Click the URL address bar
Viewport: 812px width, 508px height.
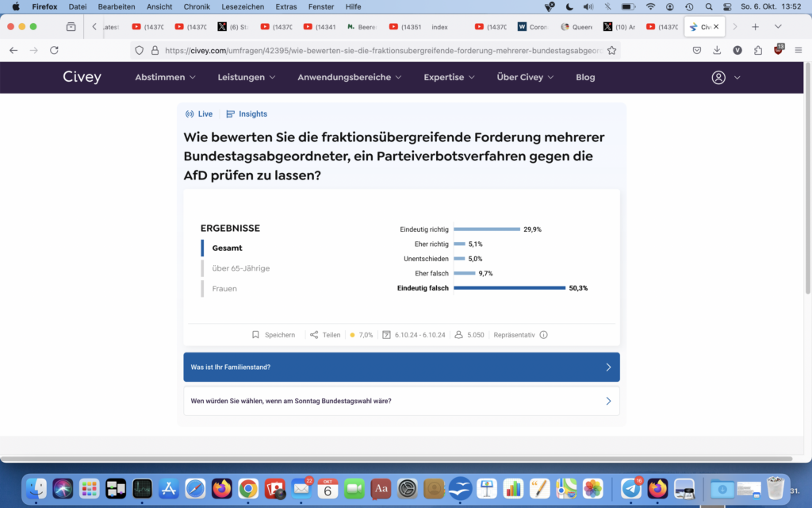(x=381, y=50)
